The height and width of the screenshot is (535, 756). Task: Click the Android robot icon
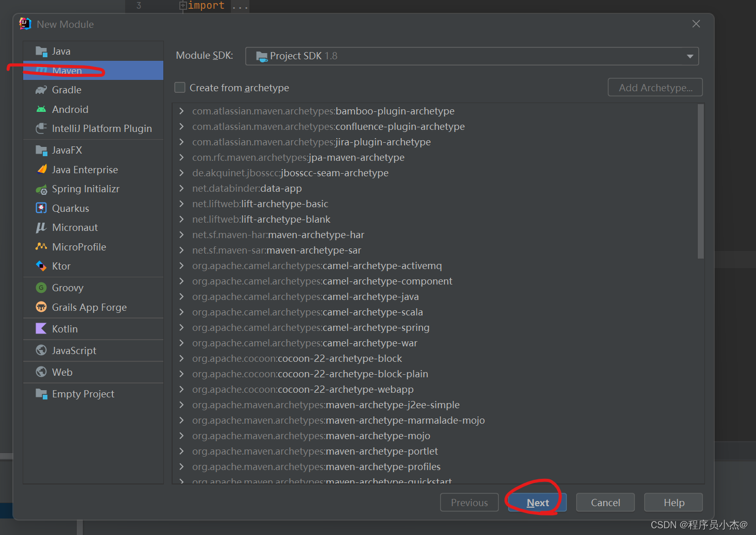[x=41, y=109]
